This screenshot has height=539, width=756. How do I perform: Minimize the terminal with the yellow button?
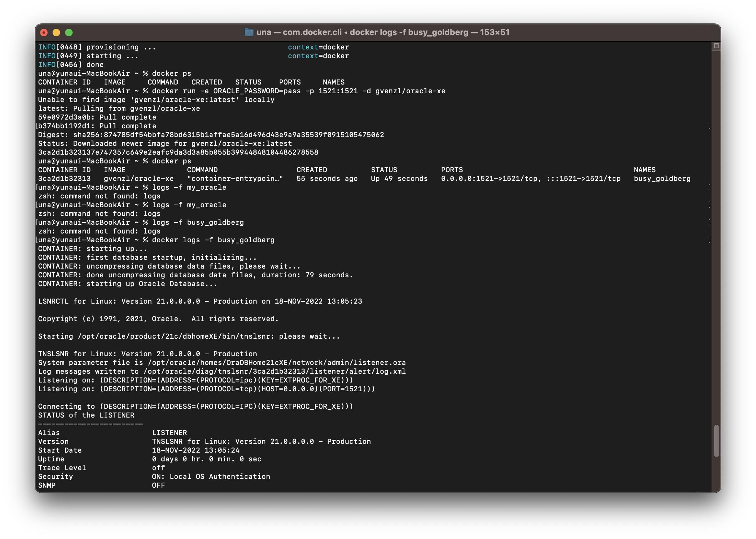click(56, 33)
